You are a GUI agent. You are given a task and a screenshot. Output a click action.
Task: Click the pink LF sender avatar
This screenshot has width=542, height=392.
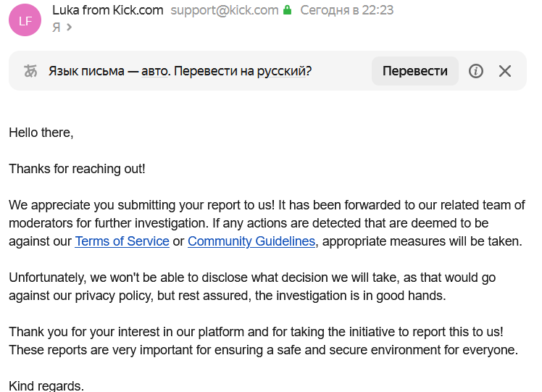[x=25, y=20]
